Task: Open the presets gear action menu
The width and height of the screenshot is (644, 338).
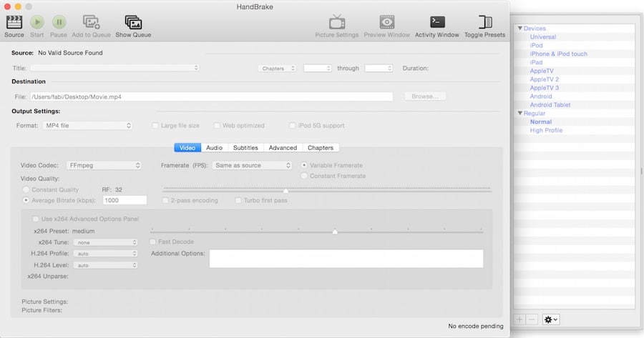Action: pos(551,319)
